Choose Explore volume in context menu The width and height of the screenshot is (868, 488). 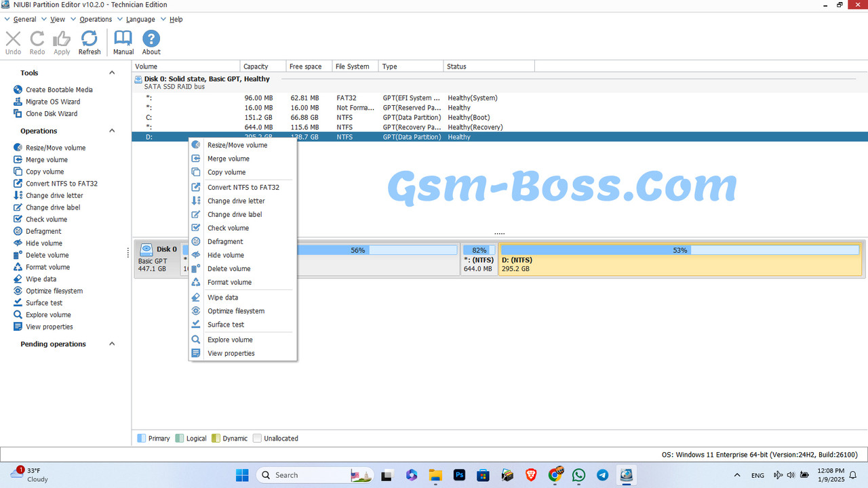pos(243,340)
